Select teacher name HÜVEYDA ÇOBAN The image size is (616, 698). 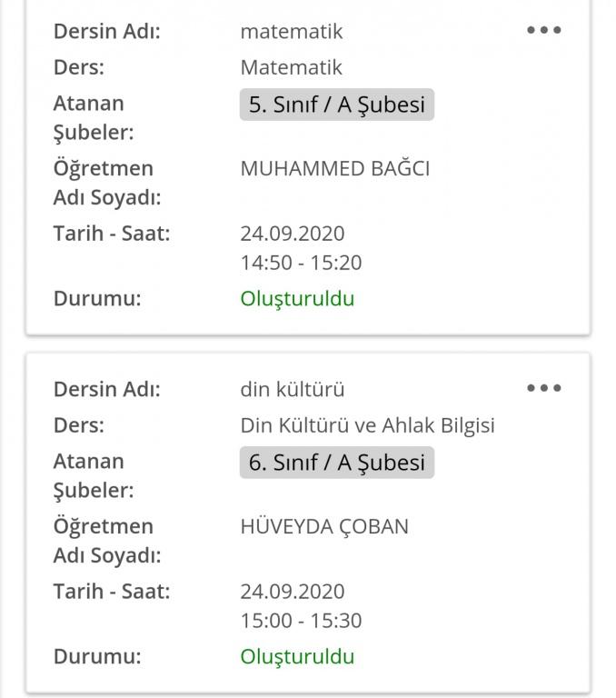point(324,527)
